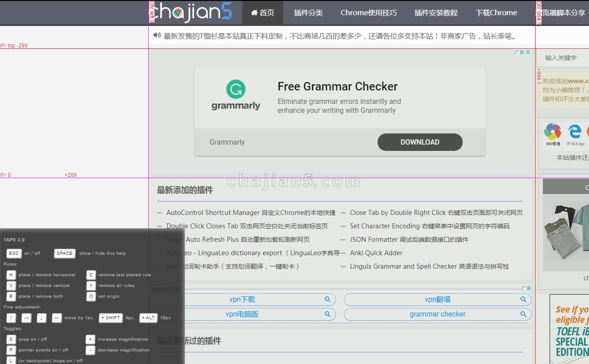Click the V key for vertical rule
Screen dimensions: 589x364
pos(11,286)
